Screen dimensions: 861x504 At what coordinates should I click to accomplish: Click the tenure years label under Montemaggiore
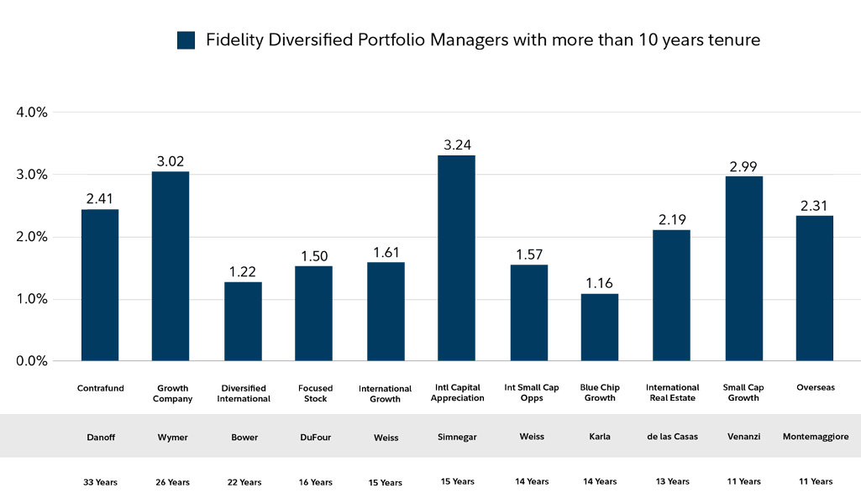tap(816, 482)
